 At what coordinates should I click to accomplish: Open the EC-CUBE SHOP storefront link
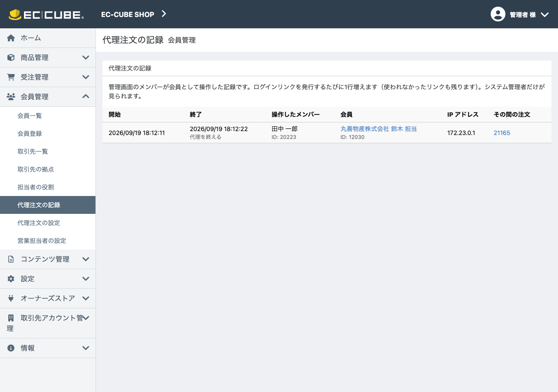coord(128,14)
